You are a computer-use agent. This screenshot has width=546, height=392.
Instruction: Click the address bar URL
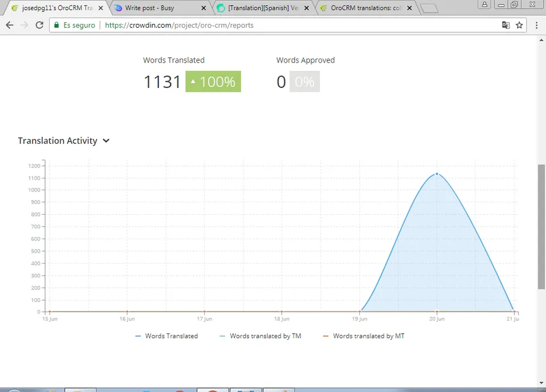179,25
